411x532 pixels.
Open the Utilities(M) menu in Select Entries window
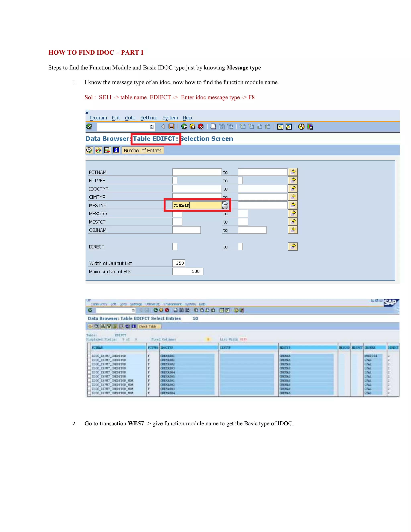point(153,304)
